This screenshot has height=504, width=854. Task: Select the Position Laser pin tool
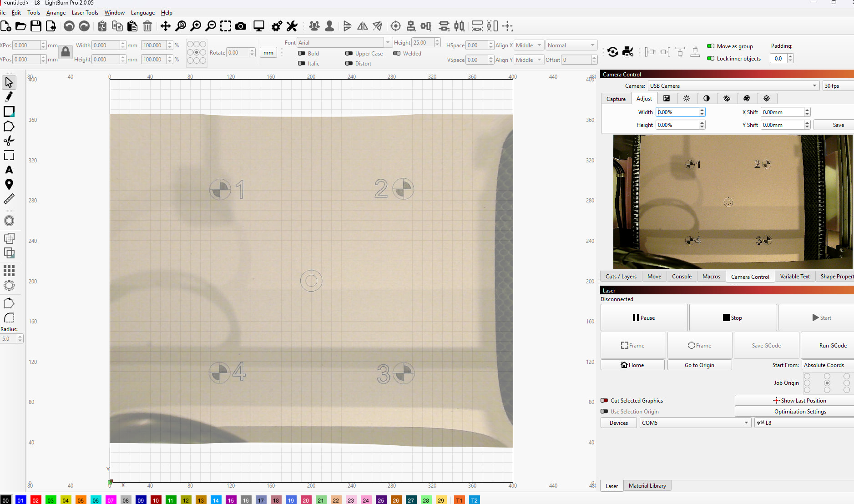tap(9, 184)
